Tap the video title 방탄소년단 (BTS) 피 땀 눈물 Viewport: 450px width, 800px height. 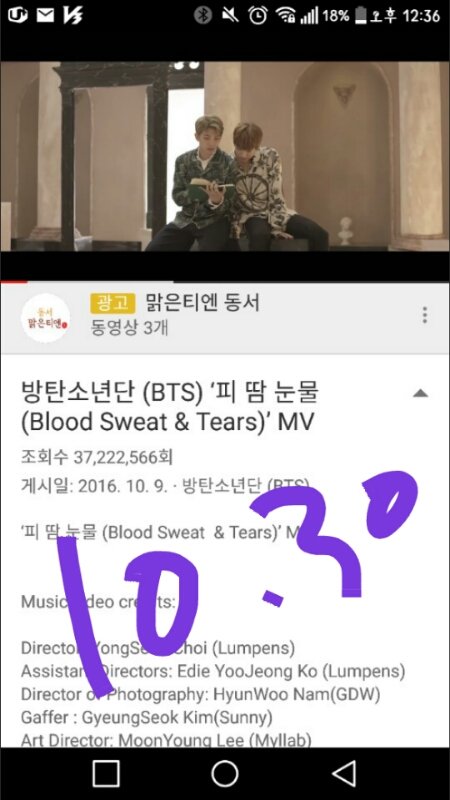point(169,407)
